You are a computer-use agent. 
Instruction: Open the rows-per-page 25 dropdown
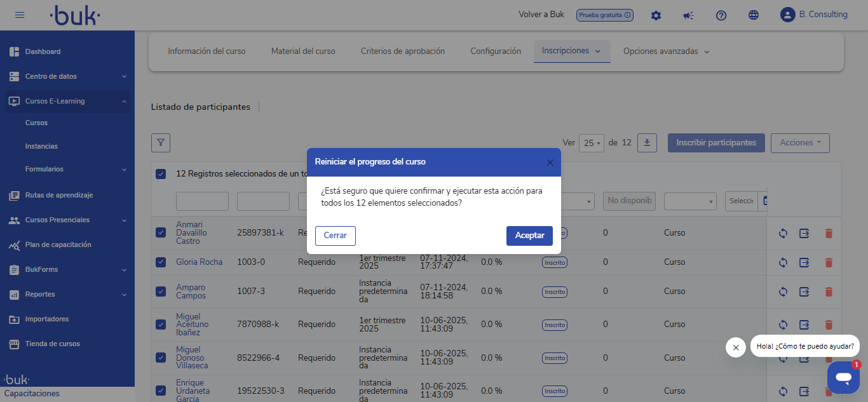click(591, 143)
